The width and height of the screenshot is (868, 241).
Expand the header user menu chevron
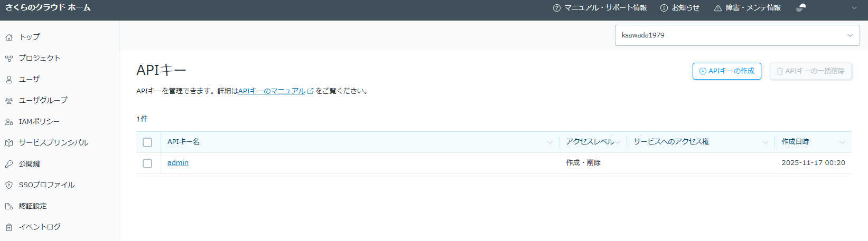854,8
